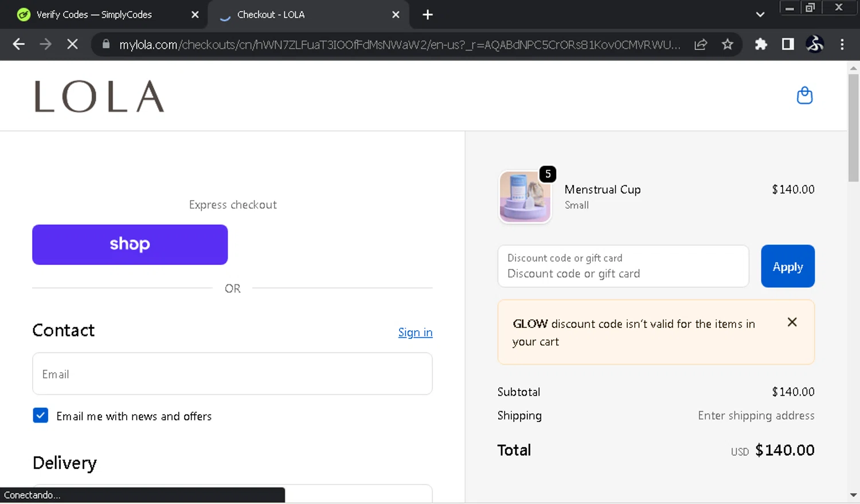This screenshot has height=504, width=860.
Task: Click the browser back arrow
Action: [19, 44]
